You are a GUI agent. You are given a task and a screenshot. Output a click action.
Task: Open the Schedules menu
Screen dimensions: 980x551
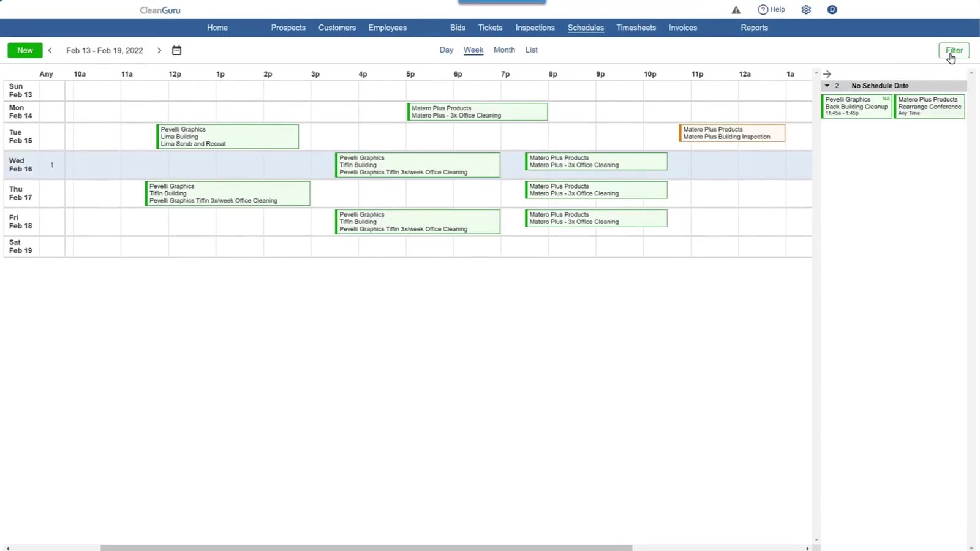pos(586,28)
